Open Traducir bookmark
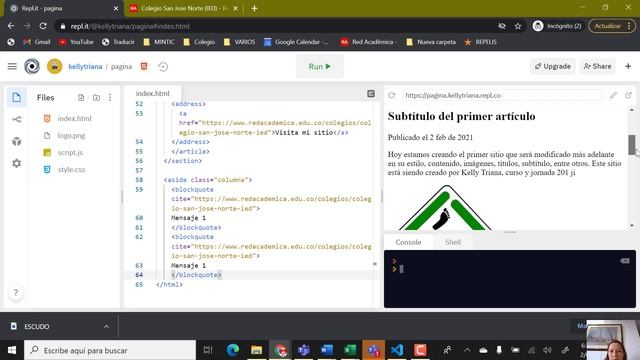This screenshot has width=640, height=360. [x=118, y=42]
